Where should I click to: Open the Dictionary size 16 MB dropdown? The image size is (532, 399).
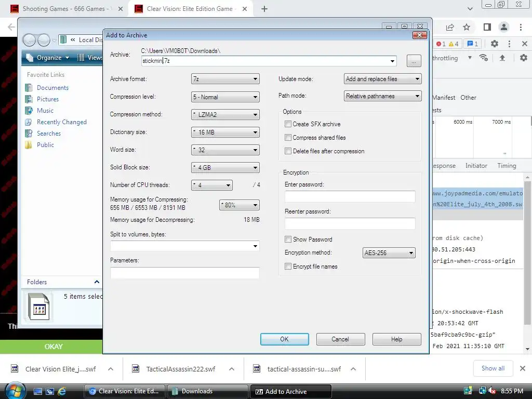pyautogui.click(x=225, y=132)
